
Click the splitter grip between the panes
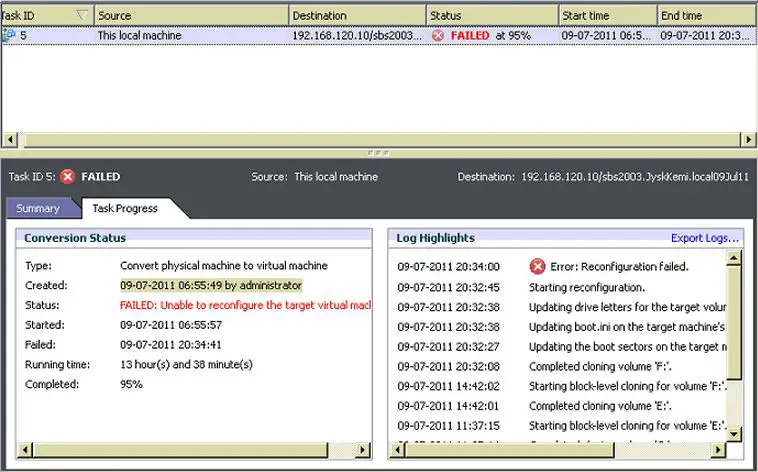379,152
